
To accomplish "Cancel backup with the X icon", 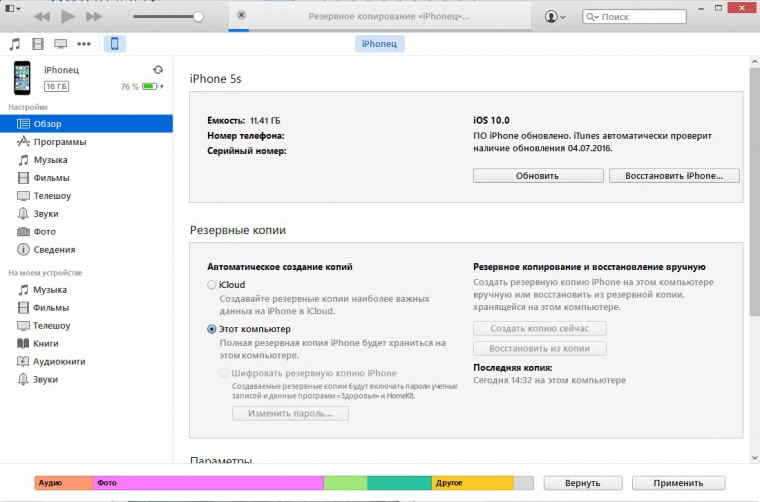I will click(x=241, y=15).
